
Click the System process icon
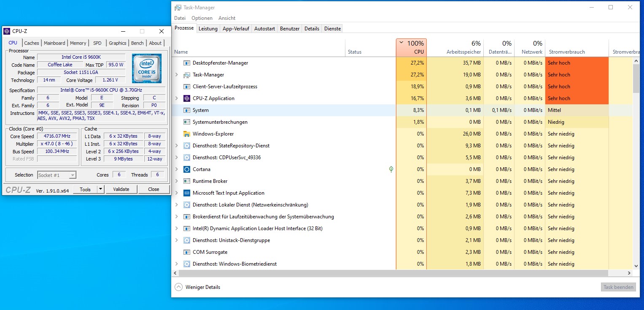pos(187,110)
